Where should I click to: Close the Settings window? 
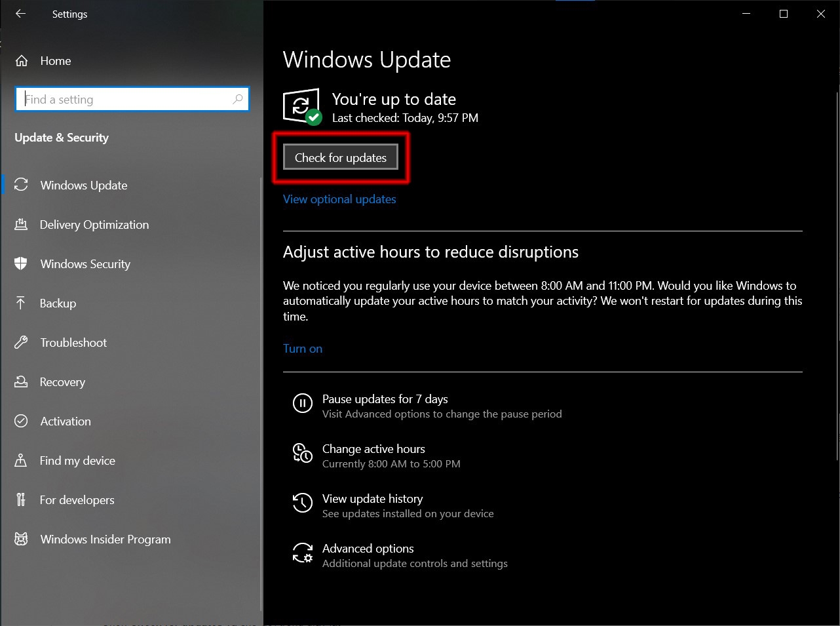tap(820, 14)
